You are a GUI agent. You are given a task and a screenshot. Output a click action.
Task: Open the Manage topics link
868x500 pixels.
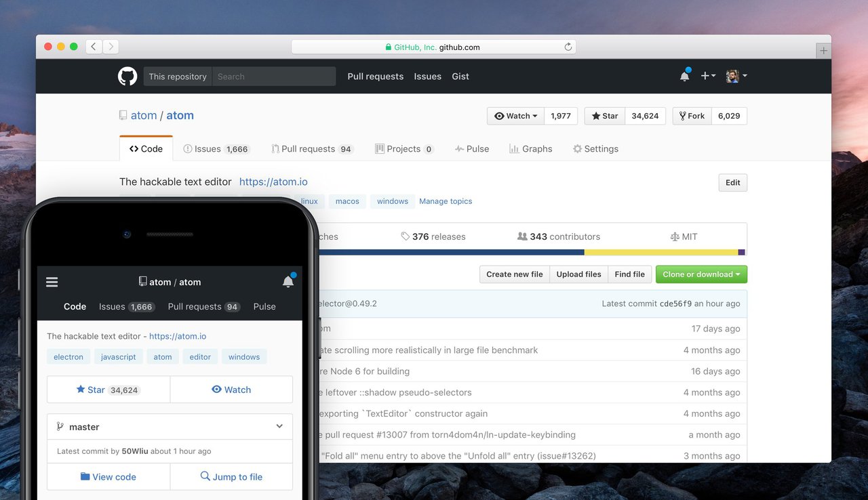(446, 201)
